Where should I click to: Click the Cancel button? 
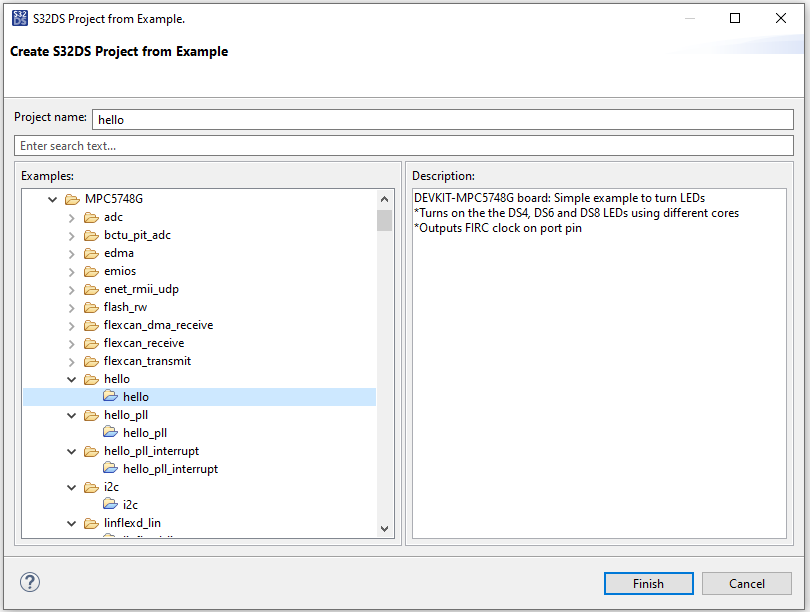pos(746,584)
